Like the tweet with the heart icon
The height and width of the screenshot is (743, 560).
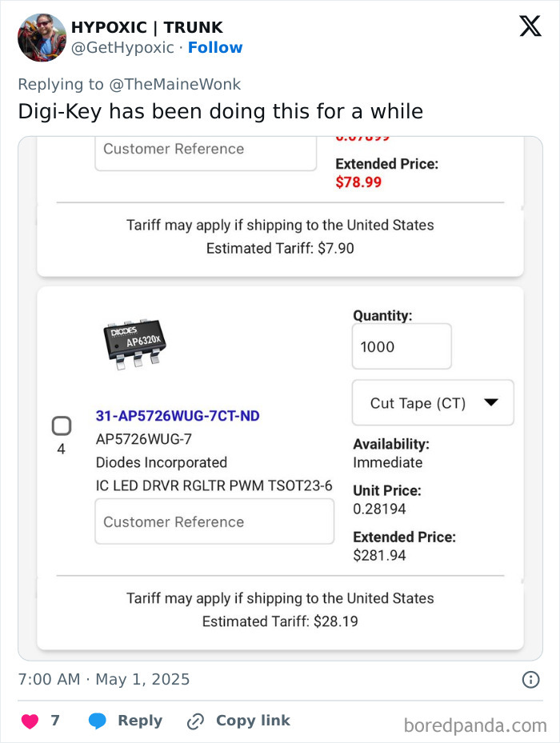(x=30, y=720)
